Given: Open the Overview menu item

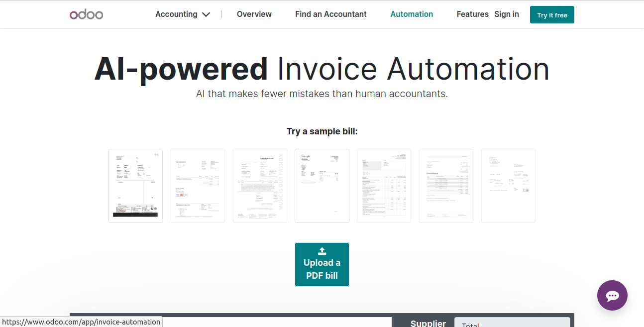Looking at the screenshot, I should click(x=254, y=14).
